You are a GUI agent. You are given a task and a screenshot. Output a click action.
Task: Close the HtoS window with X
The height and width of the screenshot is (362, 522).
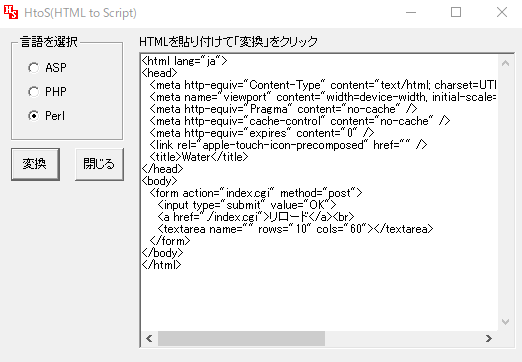coord(501,13)
